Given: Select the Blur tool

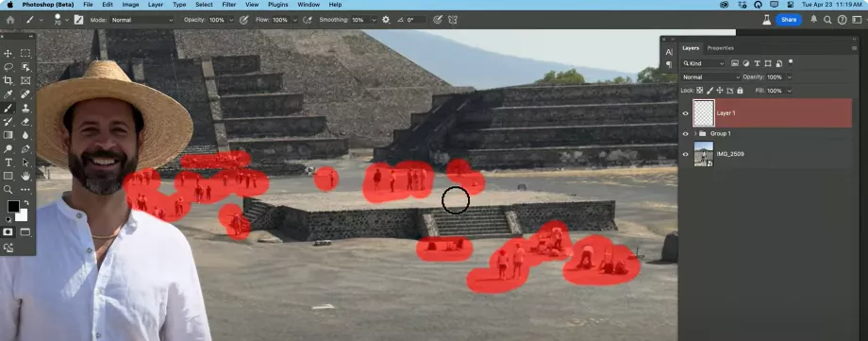Looking at the screenshot, I should coord(25,135).
